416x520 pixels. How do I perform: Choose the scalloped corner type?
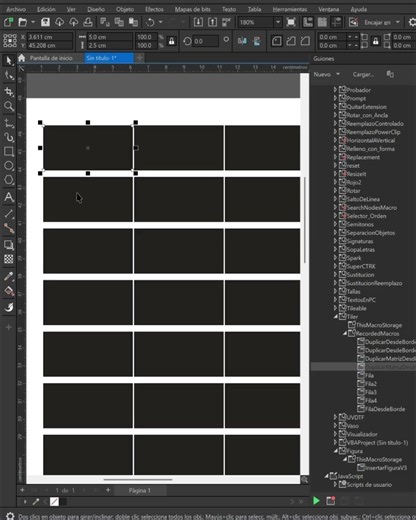click(291, 41)
